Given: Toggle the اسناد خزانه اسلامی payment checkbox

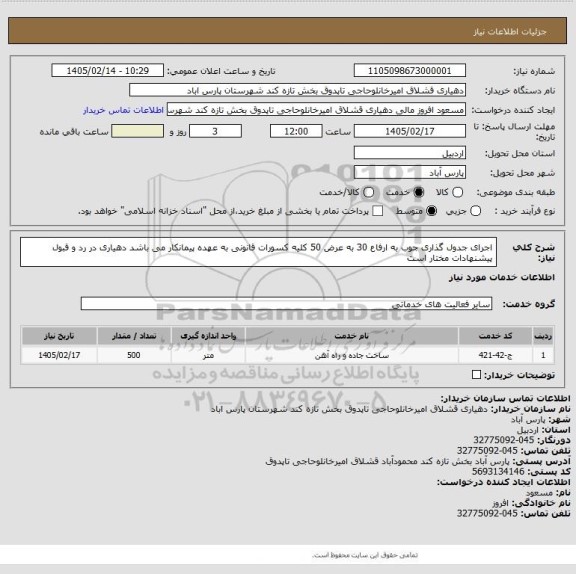Looking at the screenshot, I should tap(378, 211).
